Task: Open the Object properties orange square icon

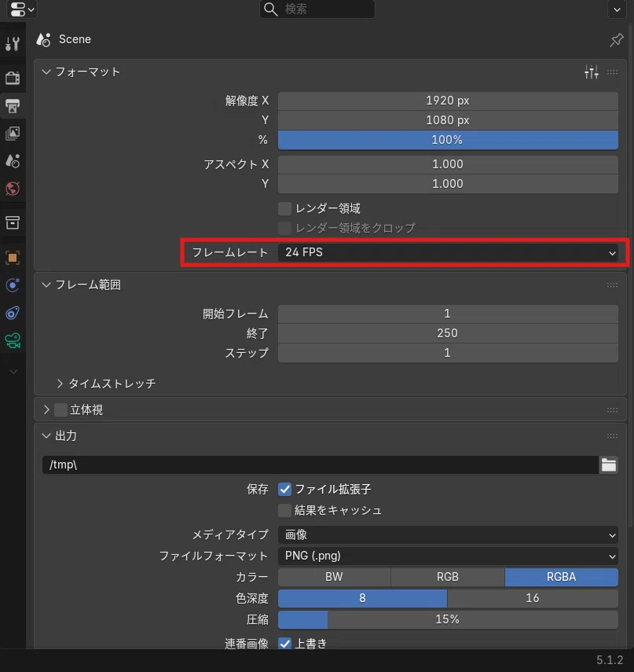Action: [x=13, y=258]
